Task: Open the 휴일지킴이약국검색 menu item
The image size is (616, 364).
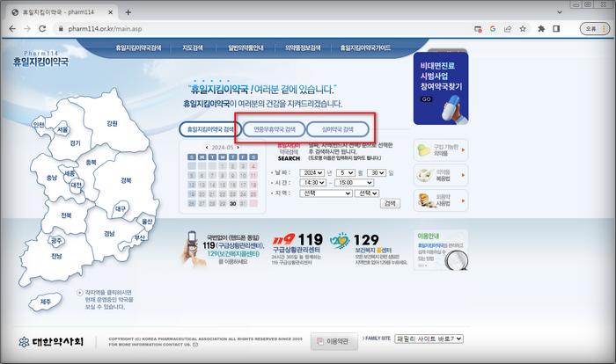Action: click(x=138, y=47)
